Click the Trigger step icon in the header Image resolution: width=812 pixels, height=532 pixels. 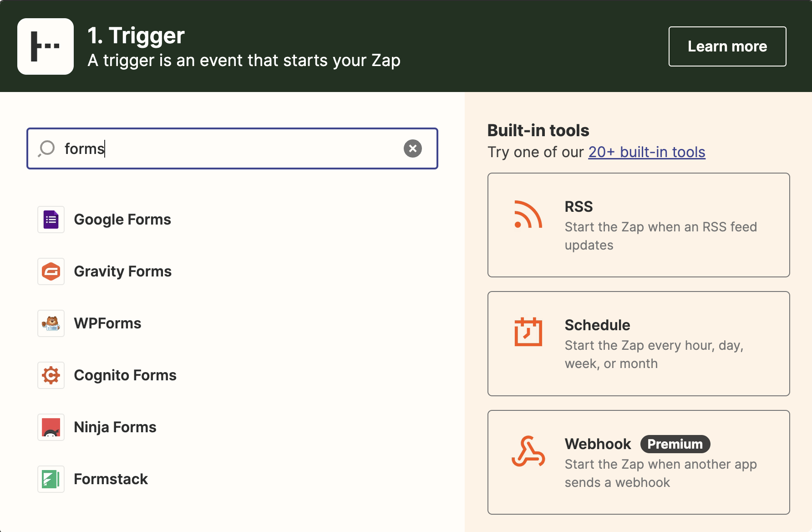[46, 46]
